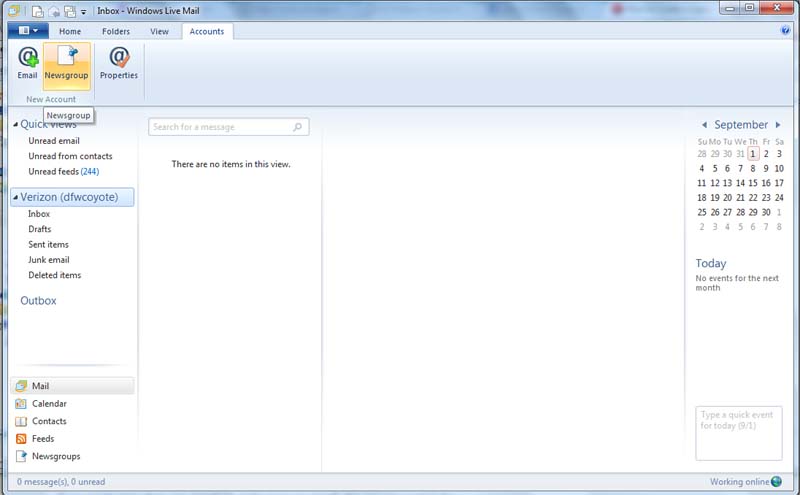Screen dimensions: 800x495
Task: Switch to the Home ribbon tab
Action: click(x=70, y=31)
